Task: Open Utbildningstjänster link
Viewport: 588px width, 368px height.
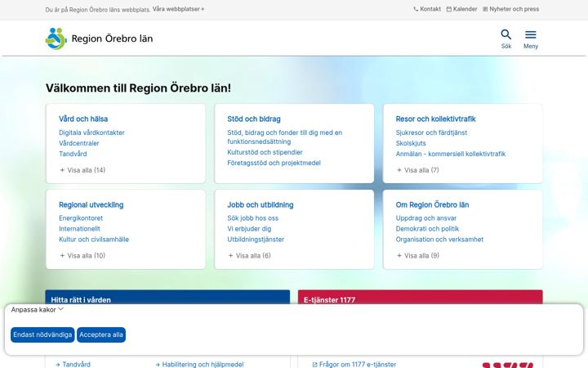Action: 256,239
